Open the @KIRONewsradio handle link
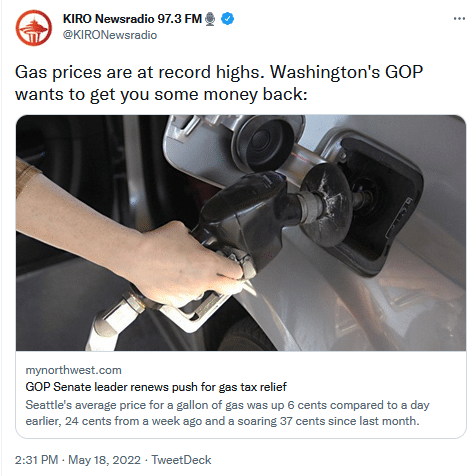476x476 pixels. [x=110, y=35]
